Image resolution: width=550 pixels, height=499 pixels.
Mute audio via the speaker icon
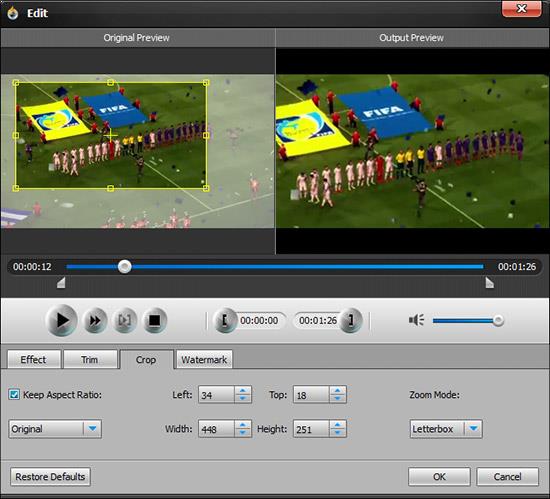(416, 320)
